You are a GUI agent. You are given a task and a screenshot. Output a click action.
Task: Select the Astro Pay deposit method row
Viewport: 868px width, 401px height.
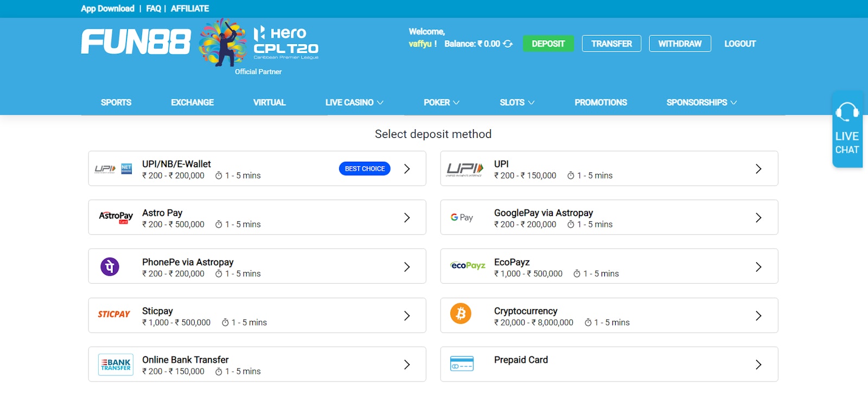pos(257,218)
